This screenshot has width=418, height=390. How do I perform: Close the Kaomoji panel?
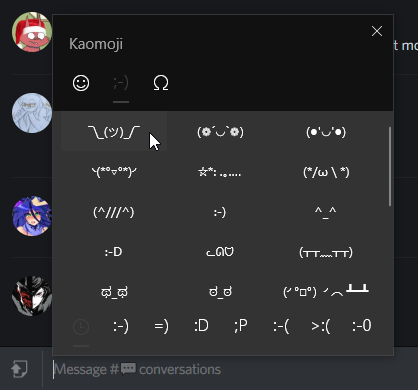coord(377,31)
